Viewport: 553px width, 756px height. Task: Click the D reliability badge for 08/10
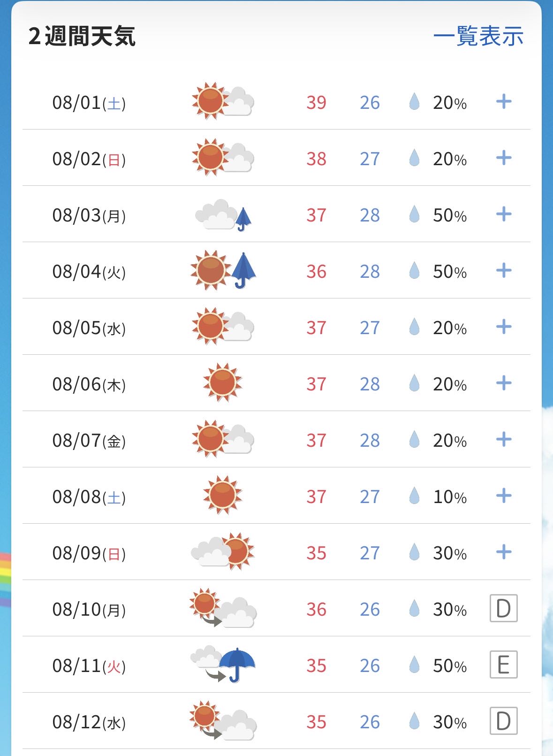click(x=504, y=608)
